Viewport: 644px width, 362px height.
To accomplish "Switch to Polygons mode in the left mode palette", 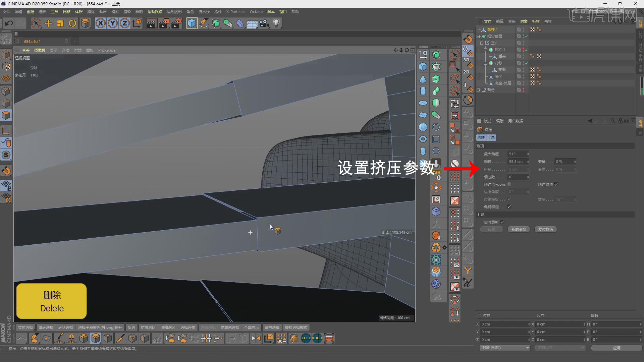I will click(x=6, y=115).
